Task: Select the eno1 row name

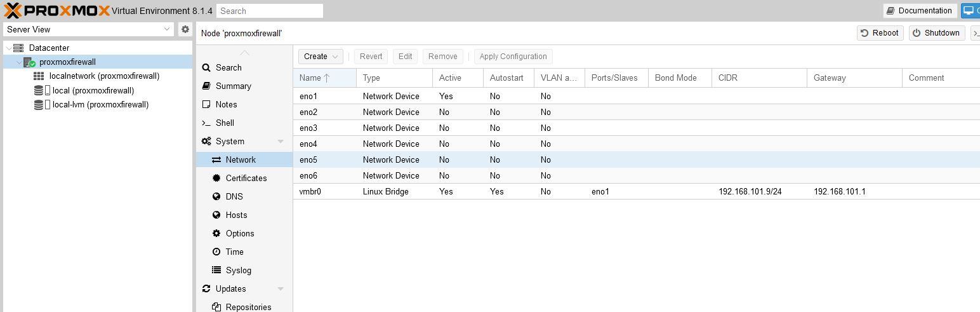Action: click(308, 97)
